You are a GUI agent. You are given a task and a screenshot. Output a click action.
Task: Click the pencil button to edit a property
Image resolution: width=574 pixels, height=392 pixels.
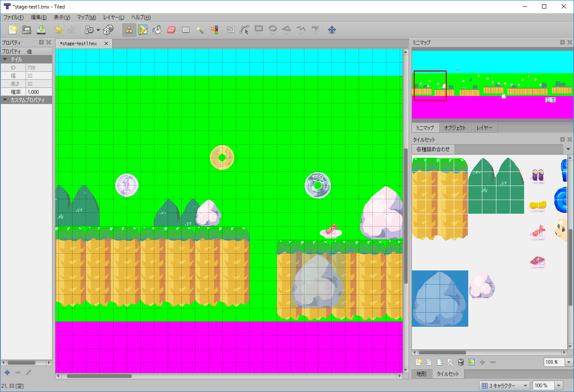tap(29, 372)
